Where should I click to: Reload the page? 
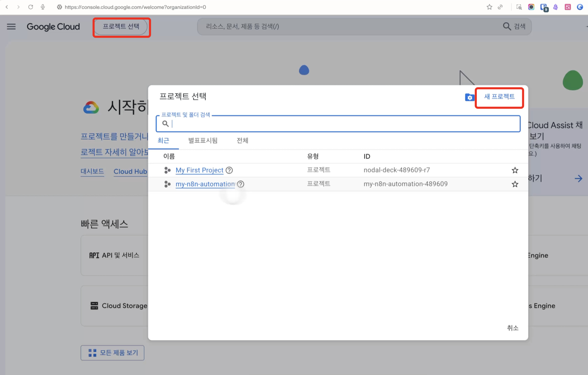31,7
